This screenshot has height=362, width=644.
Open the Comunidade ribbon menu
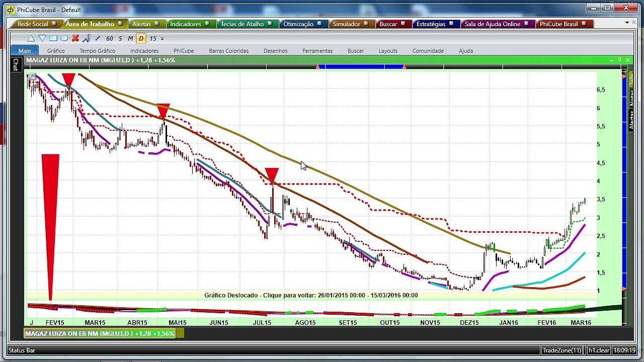pyautogui.click(x=428, y=51)
